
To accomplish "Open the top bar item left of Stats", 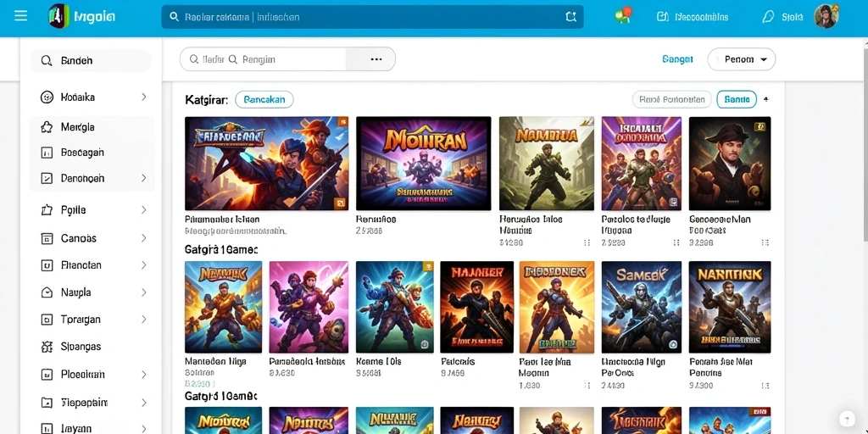I will click(x=693, y=17).
